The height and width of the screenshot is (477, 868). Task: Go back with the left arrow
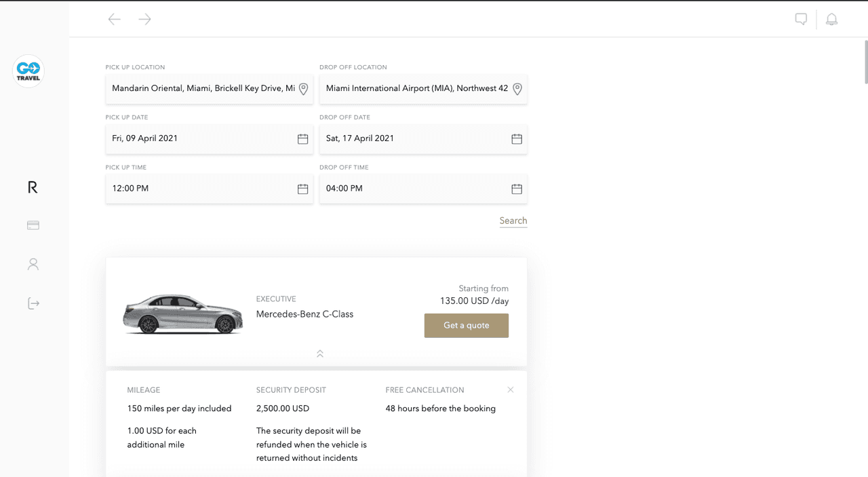pos(115,19)
